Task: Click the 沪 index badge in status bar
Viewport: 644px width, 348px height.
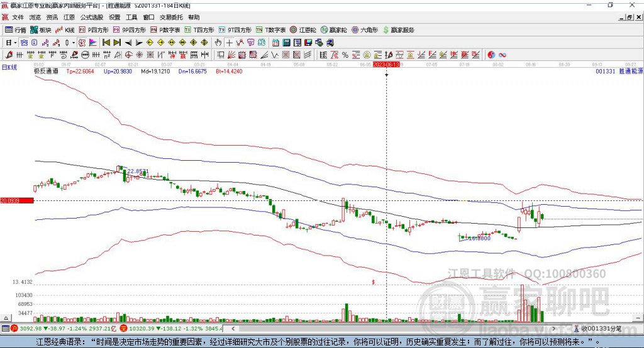Action: pos(14,329)
